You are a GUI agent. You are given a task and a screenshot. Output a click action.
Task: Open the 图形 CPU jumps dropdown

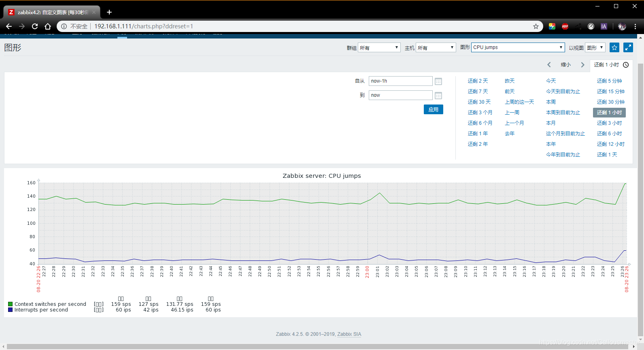coord(518,47)
